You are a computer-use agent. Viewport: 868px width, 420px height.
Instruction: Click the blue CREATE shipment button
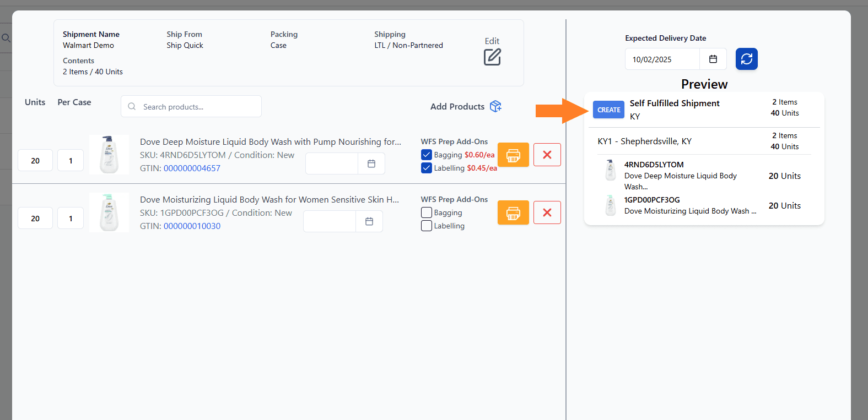tap(608, 110)
